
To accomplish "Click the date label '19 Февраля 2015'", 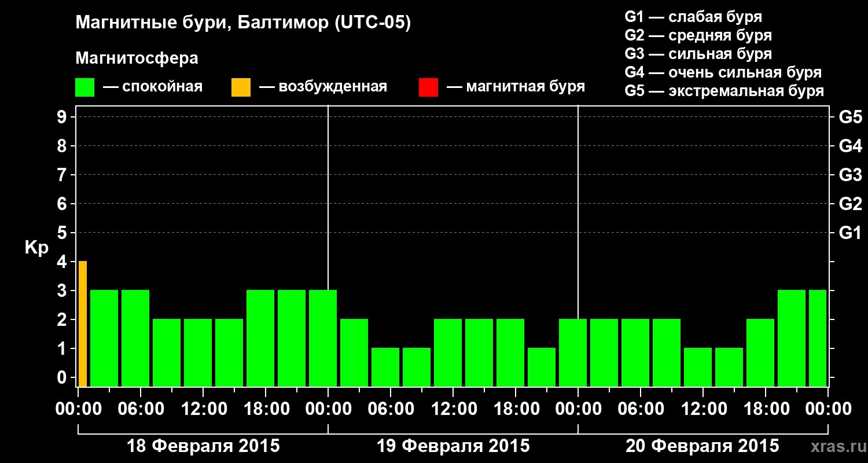I will [453, 447].
